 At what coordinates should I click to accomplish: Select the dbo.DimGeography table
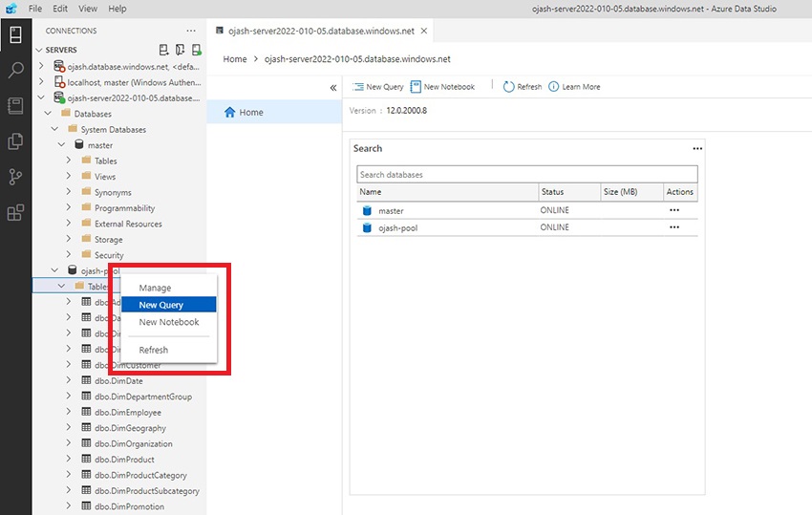(x=130, y=428)
